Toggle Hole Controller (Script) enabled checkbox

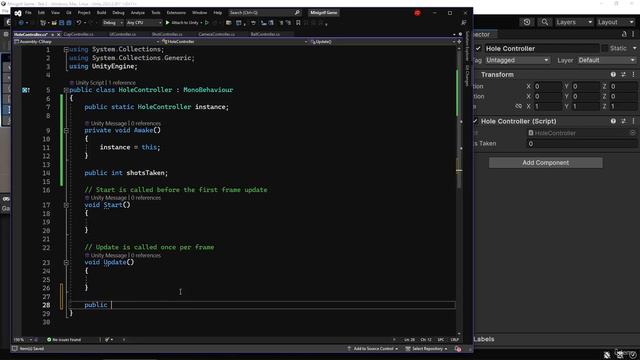point(475,121)
